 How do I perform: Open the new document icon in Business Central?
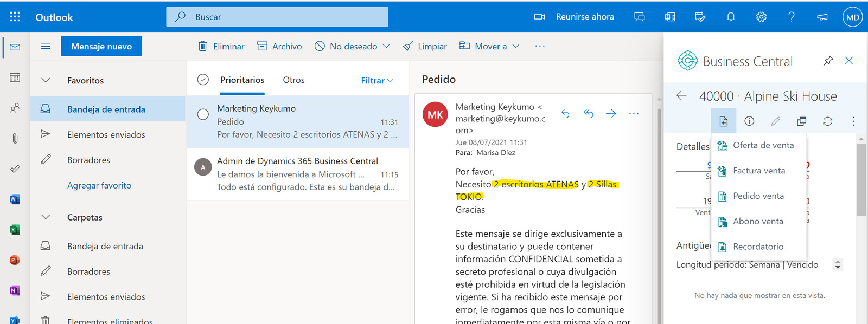[724, 121]
